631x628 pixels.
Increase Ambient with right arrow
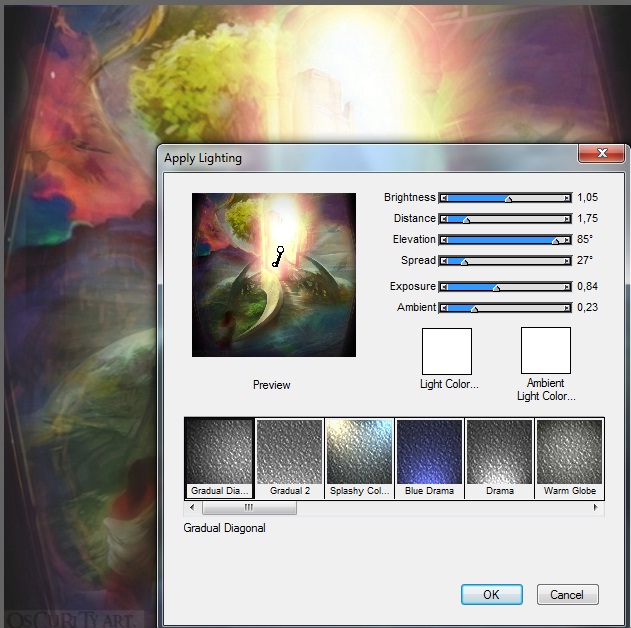click(567, 308)
